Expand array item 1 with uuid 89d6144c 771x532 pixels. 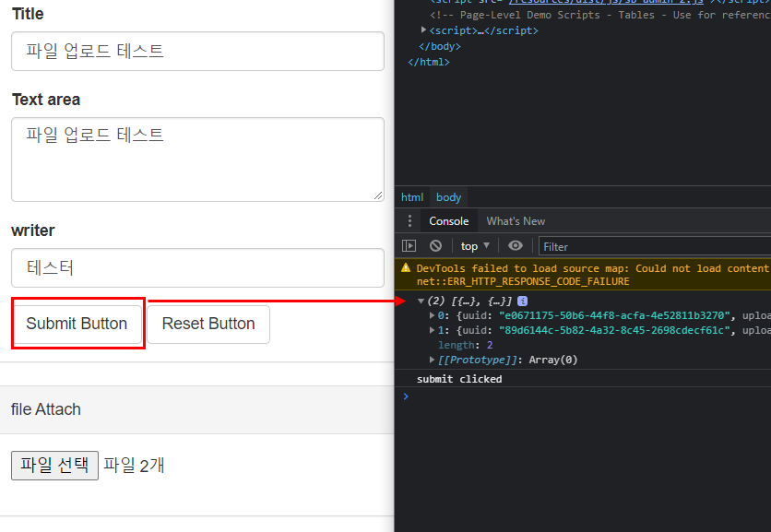[432, 330]
